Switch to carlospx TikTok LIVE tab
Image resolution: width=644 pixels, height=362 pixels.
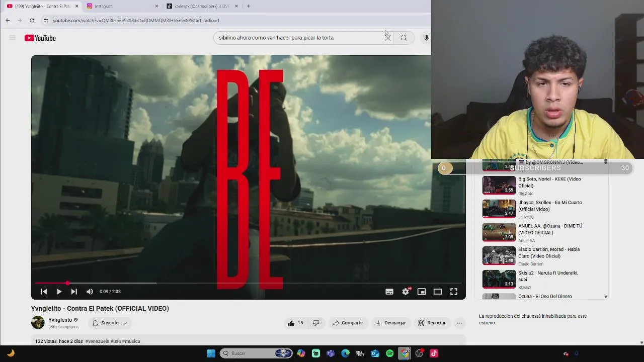tap(202, 6)
